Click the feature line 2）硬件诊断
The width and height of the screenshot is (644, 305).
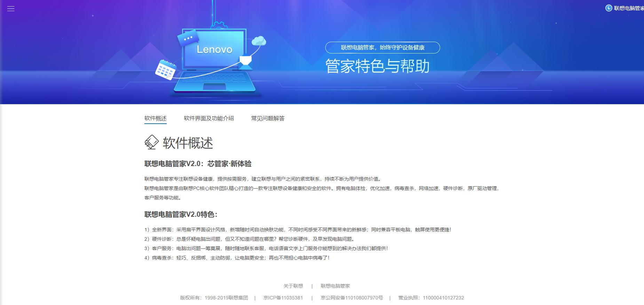[250, 239]
